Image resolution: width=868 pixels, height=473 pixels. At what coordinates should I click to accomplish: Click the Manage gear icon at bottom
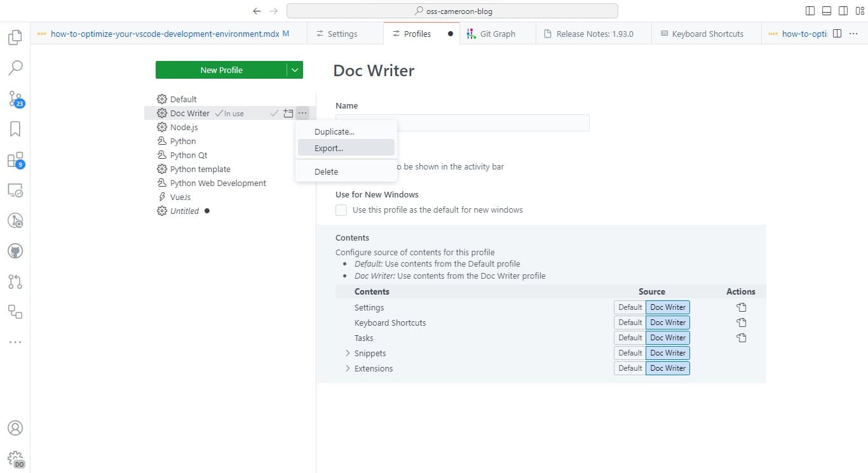(x=15, y=458)
